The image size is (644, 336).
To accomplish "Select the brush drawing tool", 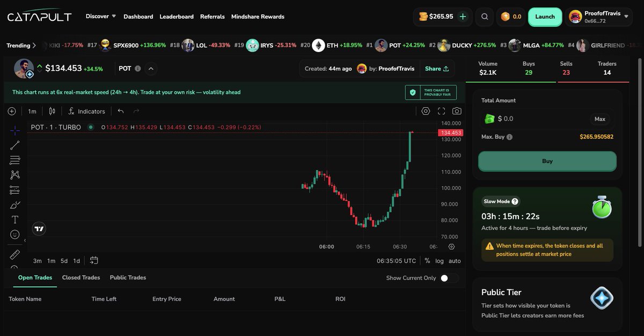I will [x=15, y=205].
